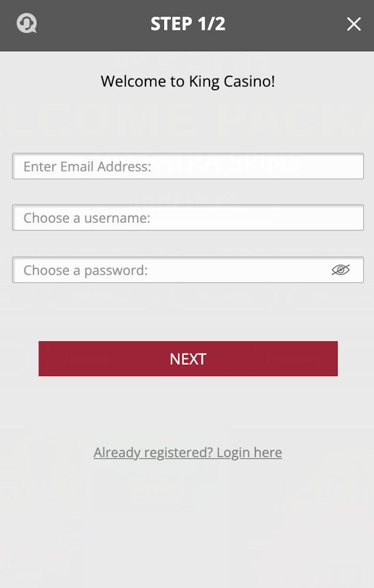The image size is (374, 588).
Task: Tap the help chat icon in header
Action: click(x=26, y=24)
